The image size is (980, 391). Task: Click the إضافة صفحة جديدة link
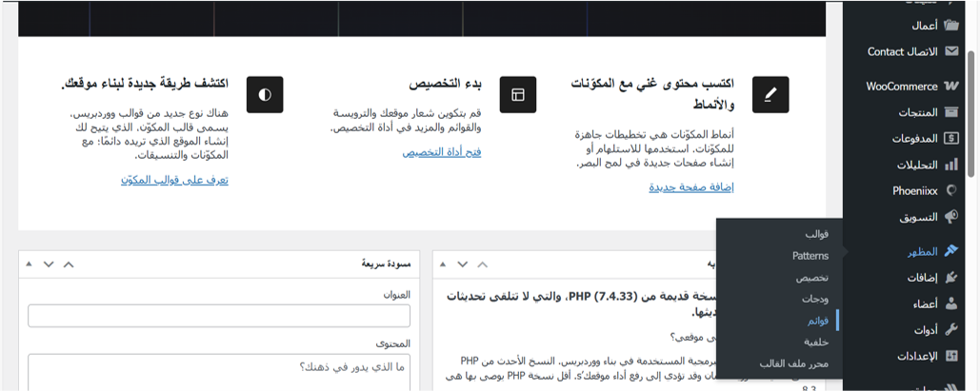click(x=690, y=187)
